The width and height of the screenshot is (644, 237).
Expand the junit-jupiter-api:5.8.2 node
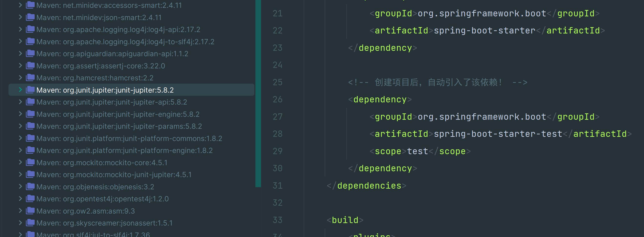20,102
